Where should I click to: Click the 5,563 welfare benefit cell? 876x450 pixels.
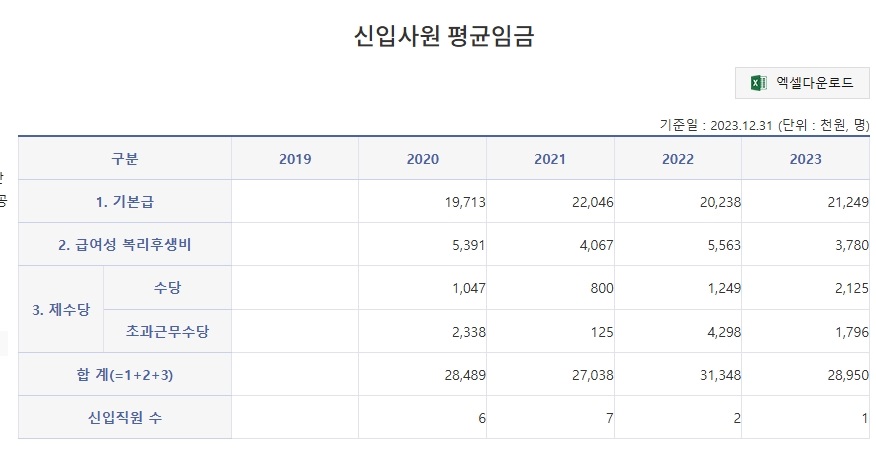pyautogui.click(x=678, y=244)
